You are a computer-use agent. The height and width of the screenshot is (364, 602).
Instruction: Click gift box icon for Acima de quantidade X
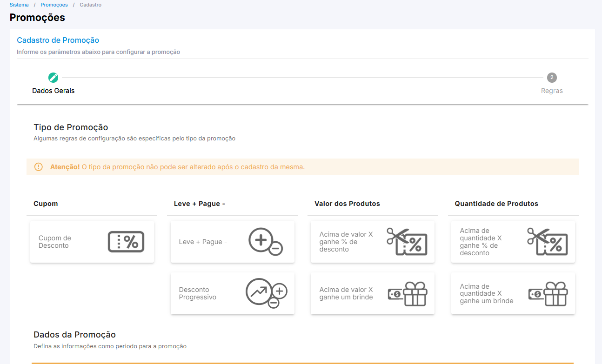coord(548,294)
